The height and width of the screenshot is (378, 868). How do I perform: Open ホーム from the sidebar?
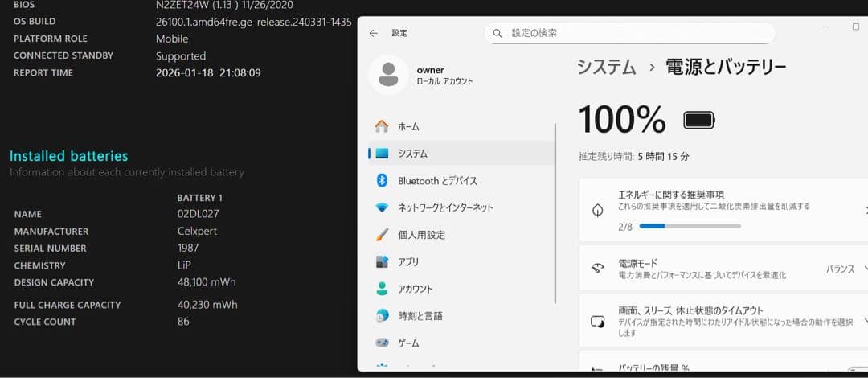click(408, 126)
